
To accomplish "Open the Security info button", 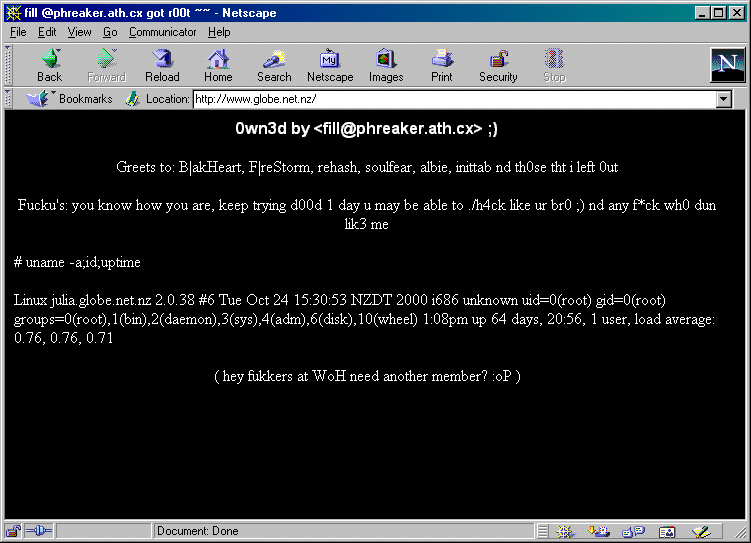I will 498,66.
